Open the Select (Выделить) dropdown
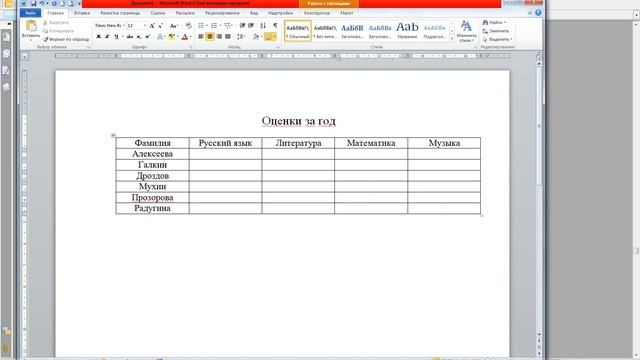640x360 pixels. [x=498, y=39]
